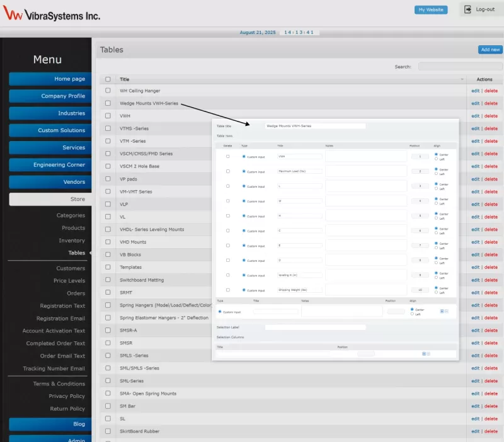504x442 pixels.
Task: Select Left align for Maximum Load row
Action: [x=437, y=173]
